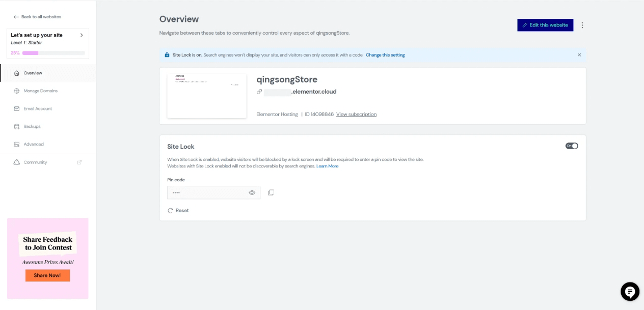644x310 pixels.
Task: Copy the pin code with copy icon
Action: 271,192
